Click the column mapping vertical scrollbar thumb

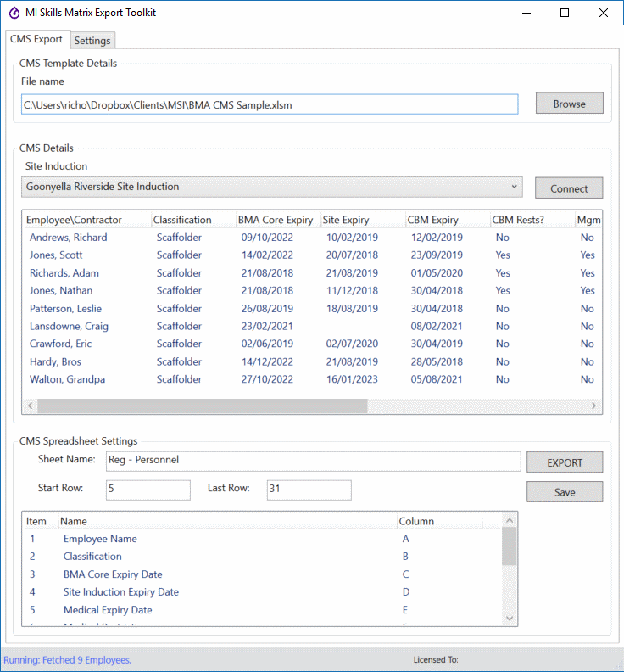pyautogui.click(x=510, y=546)
